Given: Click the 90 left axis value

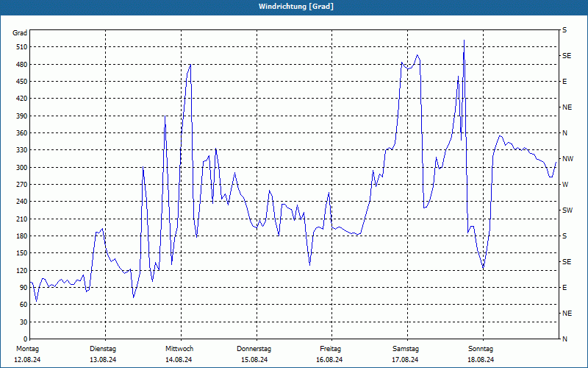Looking at the screenshot, I should [x=24, y=288].
